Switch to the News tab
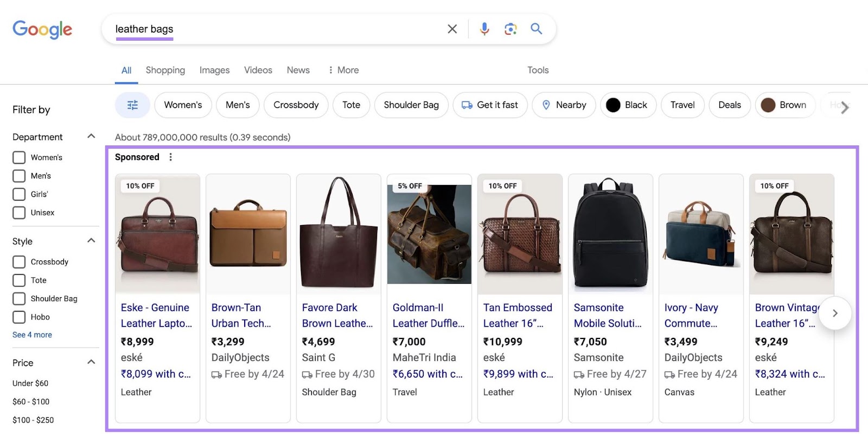This screenshot has width=868, height=434. (x=298, y=70)
